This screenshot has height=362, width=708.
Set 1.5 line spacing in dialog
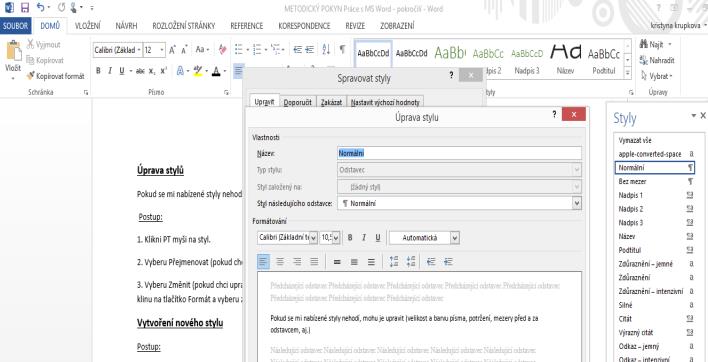click(x=354, y=262)
